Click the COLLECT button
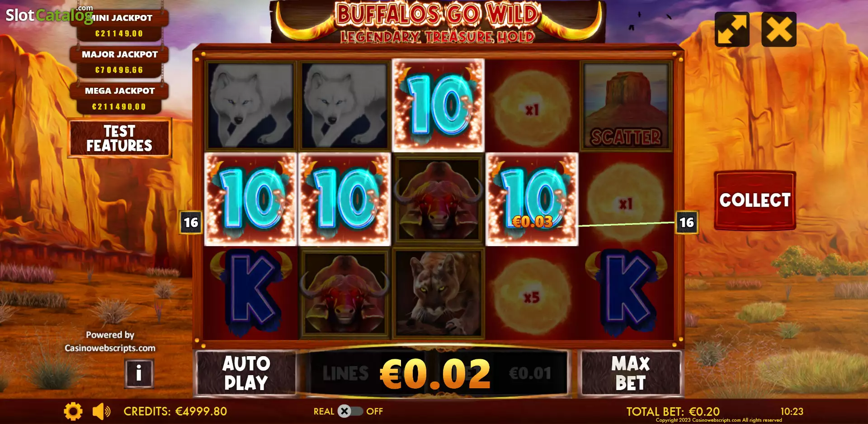 coord(755,200)
